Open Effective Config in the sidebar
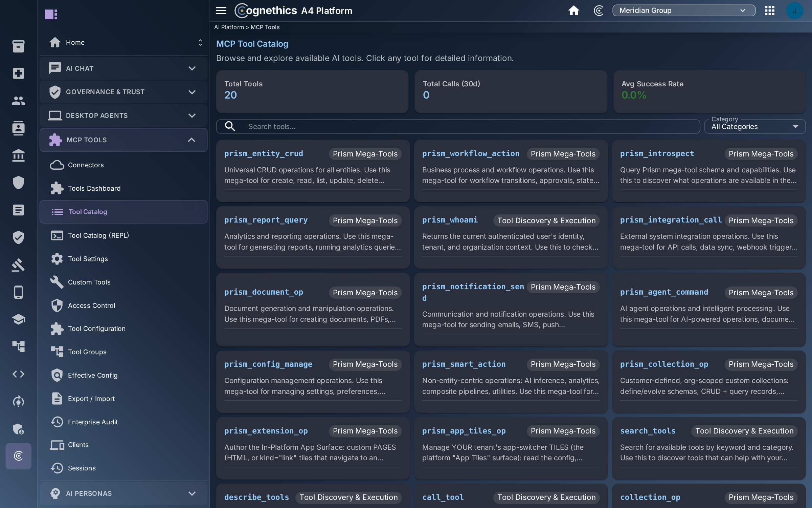This screenshot has width=812, height=508. click(x=123, y=375)
